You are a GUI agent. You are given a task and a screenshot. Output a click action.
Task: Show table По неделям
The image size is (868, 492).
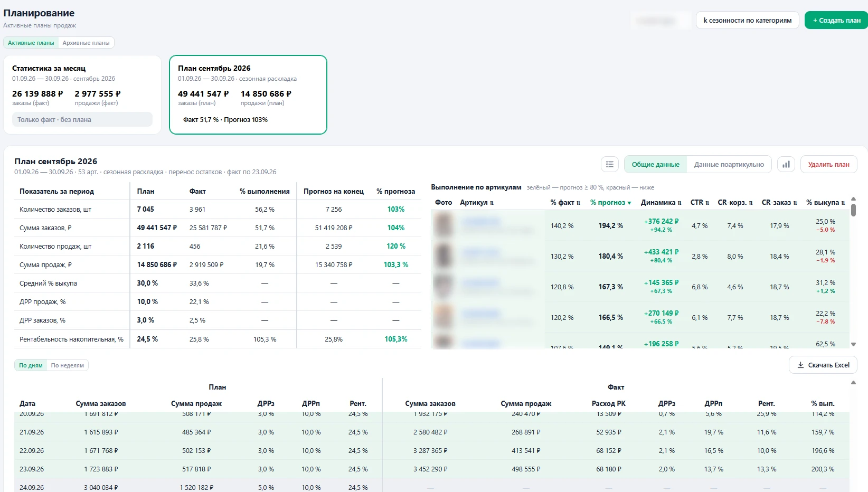click(67, 365)
